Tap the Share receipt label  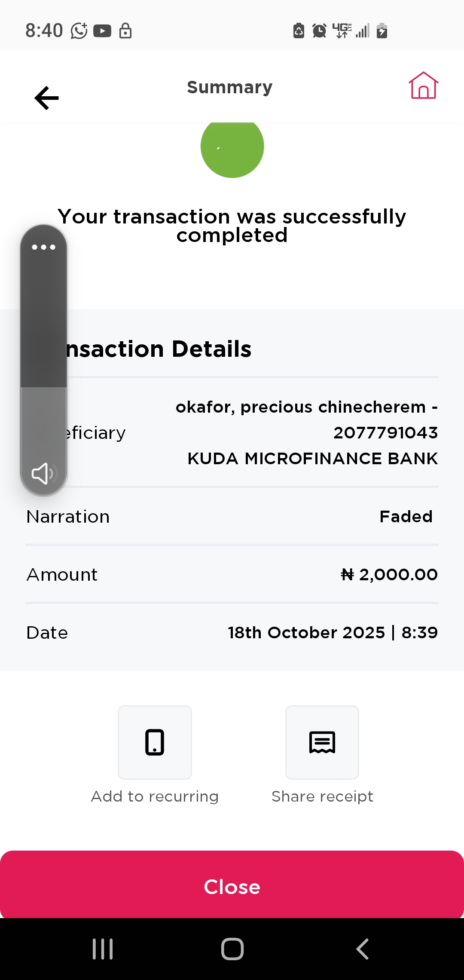click(322, 796)
